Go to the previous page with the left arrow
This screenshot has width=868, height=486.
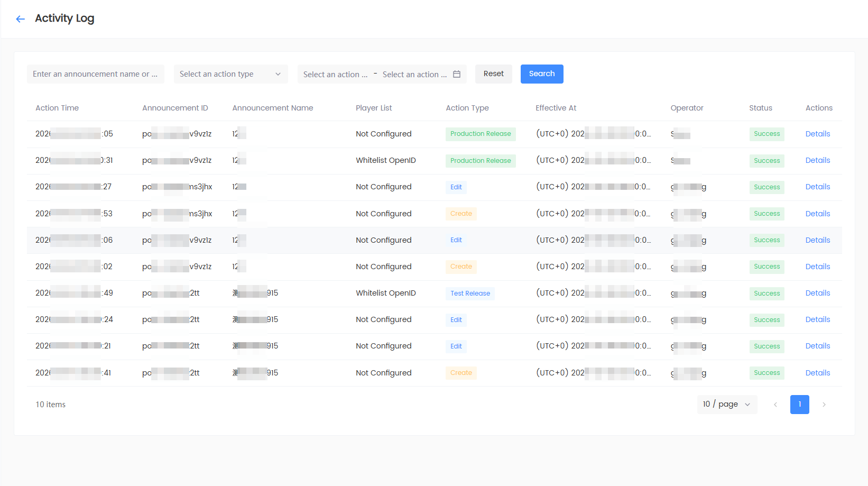775,405
